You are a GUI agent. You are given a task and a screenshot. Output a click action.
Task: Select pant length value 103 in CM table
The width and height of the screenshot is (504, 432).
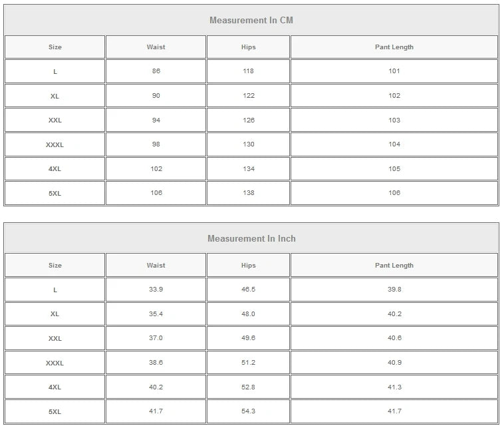[394, 120]
